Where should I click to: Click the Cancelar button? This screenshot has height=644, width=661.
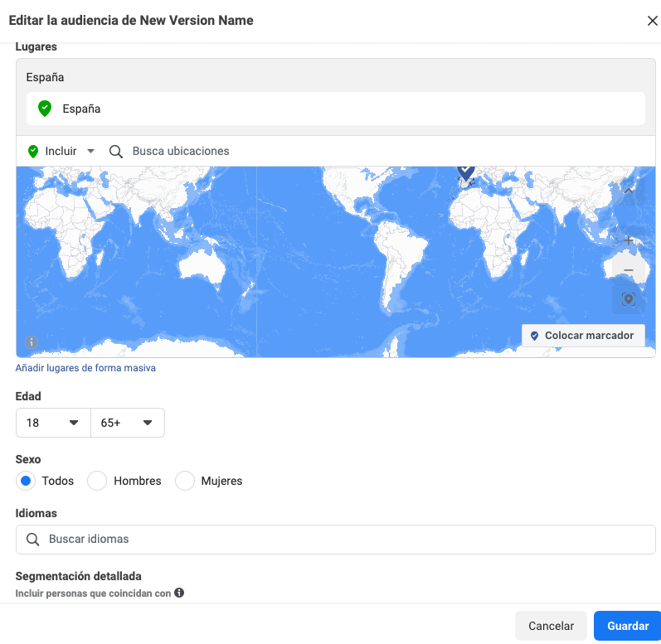pos(551,626)
